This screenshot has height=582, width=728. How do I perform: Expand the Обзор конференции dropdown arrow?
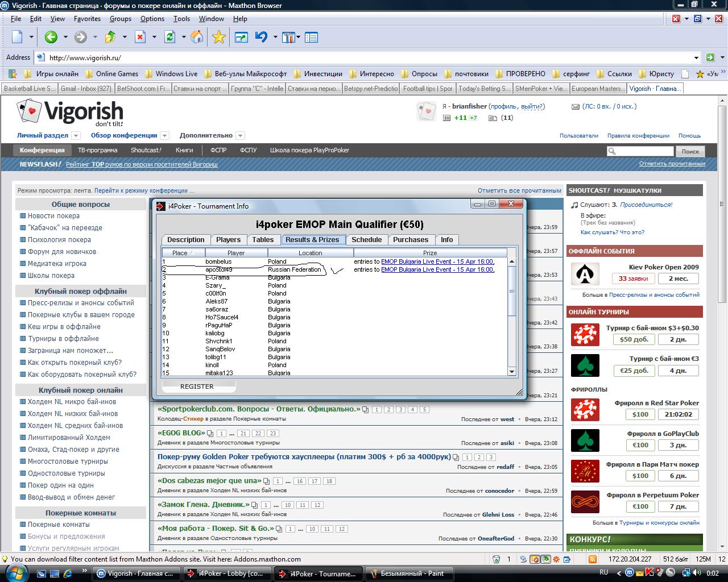(164, 136)
